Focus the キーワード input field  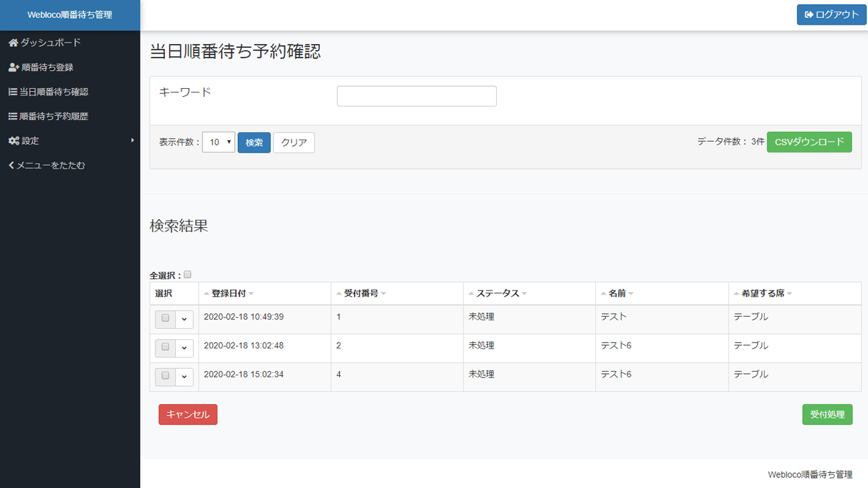point(417,96)
